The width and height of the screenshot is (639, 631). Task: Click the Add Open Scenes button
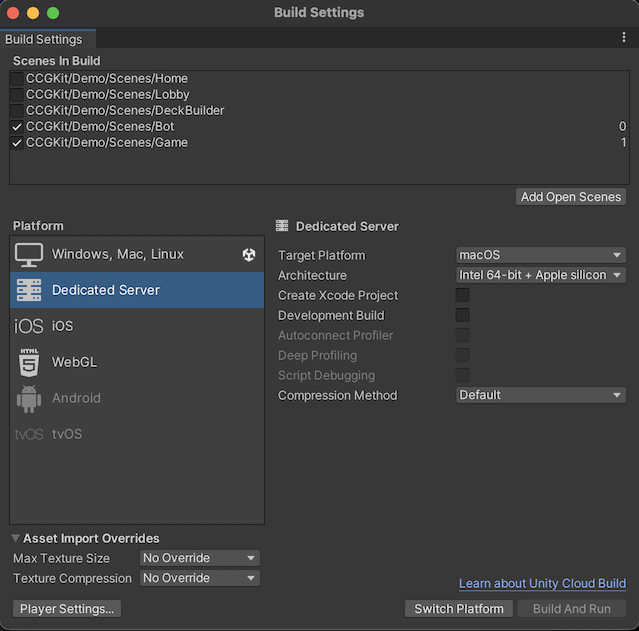coord(571,197)
